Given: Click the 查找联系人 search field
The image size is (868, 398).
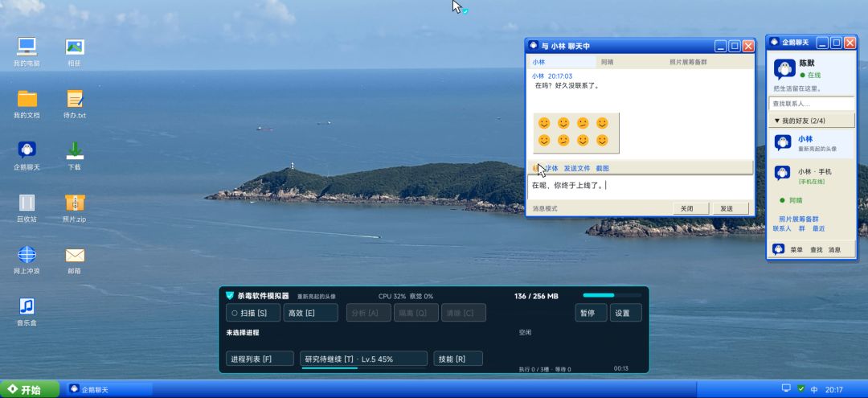Looking at the screenshot, I should point(812,103).
